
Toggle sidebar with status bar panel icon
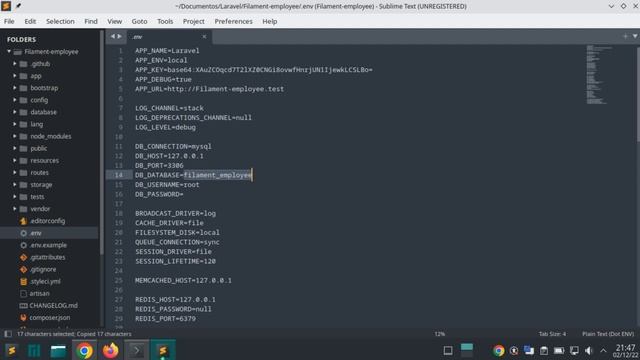tap(8, 334)
